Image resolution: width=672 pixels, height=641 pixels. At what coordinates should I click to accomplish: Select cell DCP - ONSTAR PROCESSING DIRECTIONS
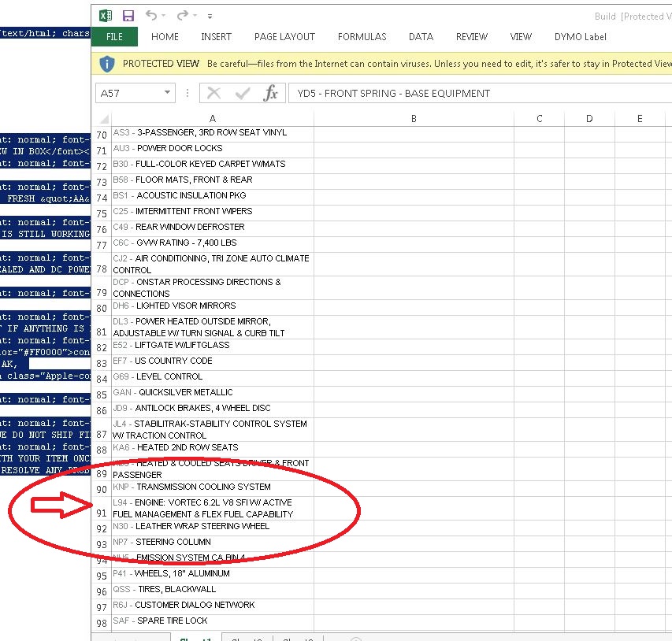coord(213,288)
